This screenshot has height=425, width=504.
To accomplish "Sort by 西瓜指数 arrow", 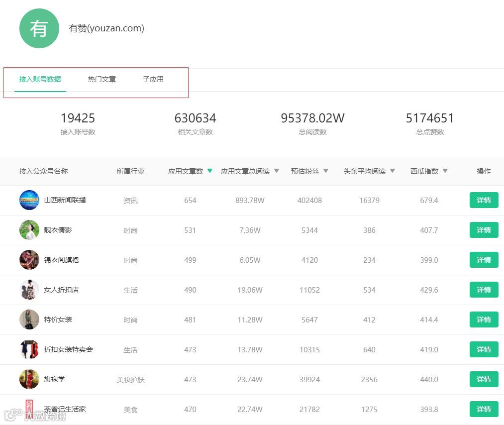I will 445,171.
